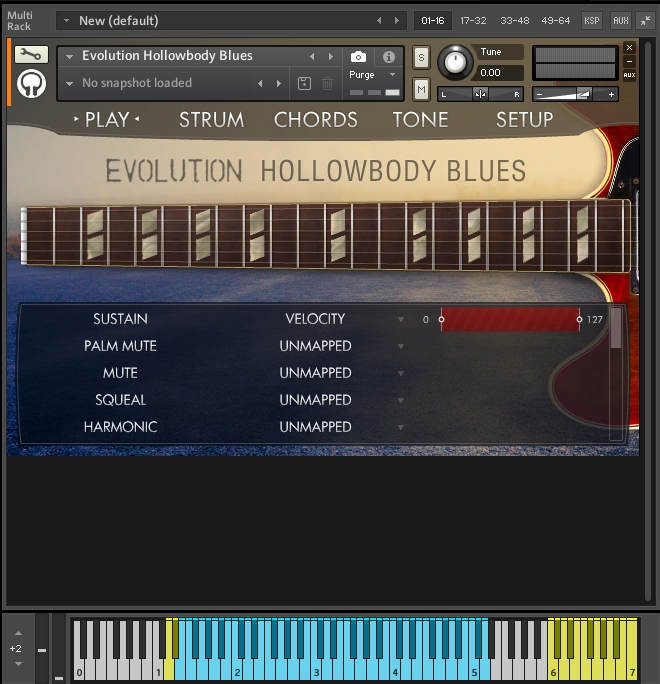This screenshot has height=684, width=660.
Task: Minimize the instrument header with the minus button
Action: (x=629, y=61)
